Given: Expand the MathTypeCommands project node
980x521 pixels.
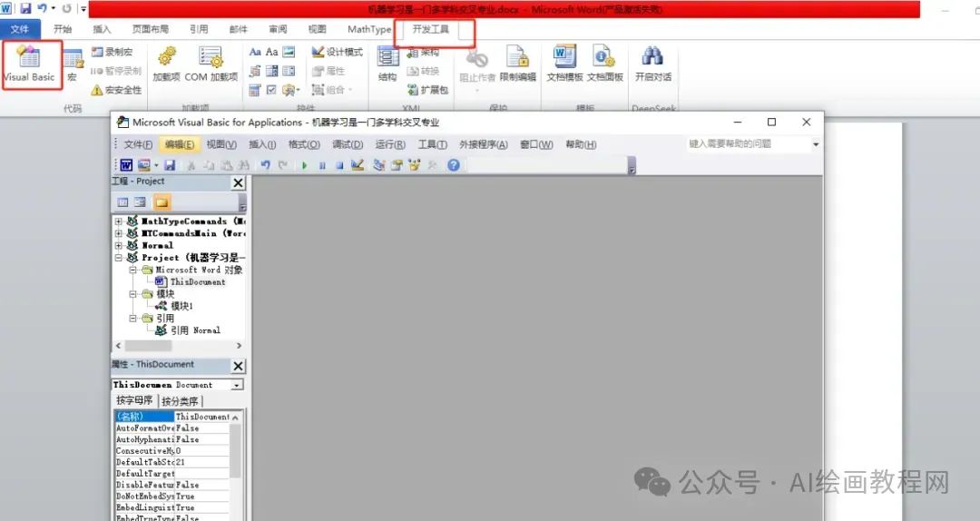Looking at the screenshot, I should 118,221.
